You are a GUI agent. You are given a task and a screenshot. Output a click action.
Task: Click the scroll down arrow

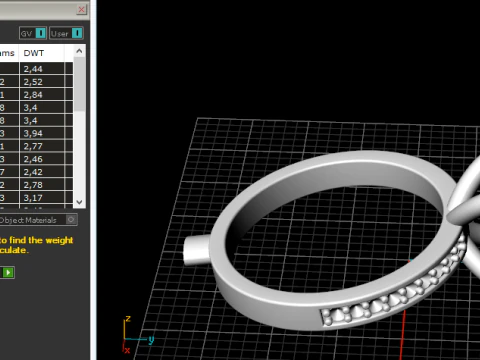tap(79, 202)
